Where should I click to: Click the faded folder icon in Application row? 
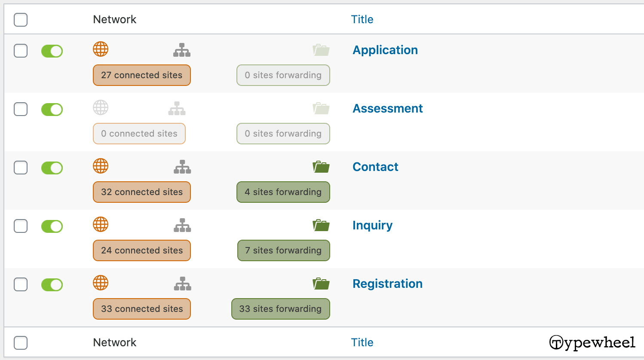click(321, 50)
